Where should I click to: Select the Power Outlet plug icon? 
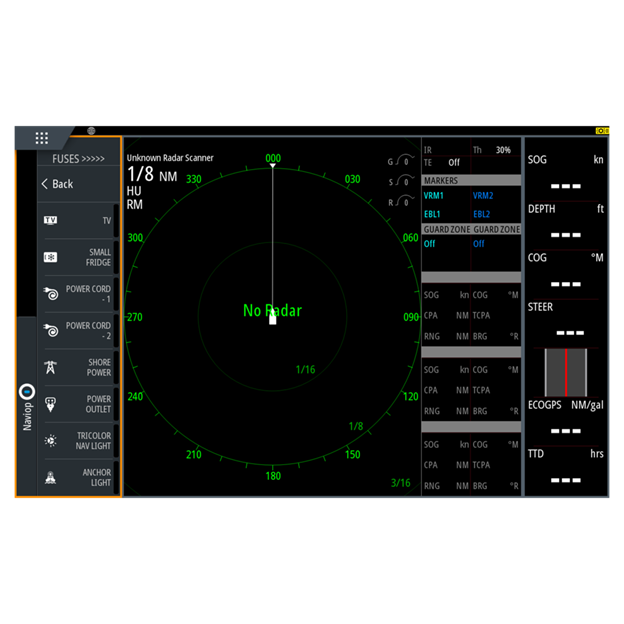coord(51,404)
